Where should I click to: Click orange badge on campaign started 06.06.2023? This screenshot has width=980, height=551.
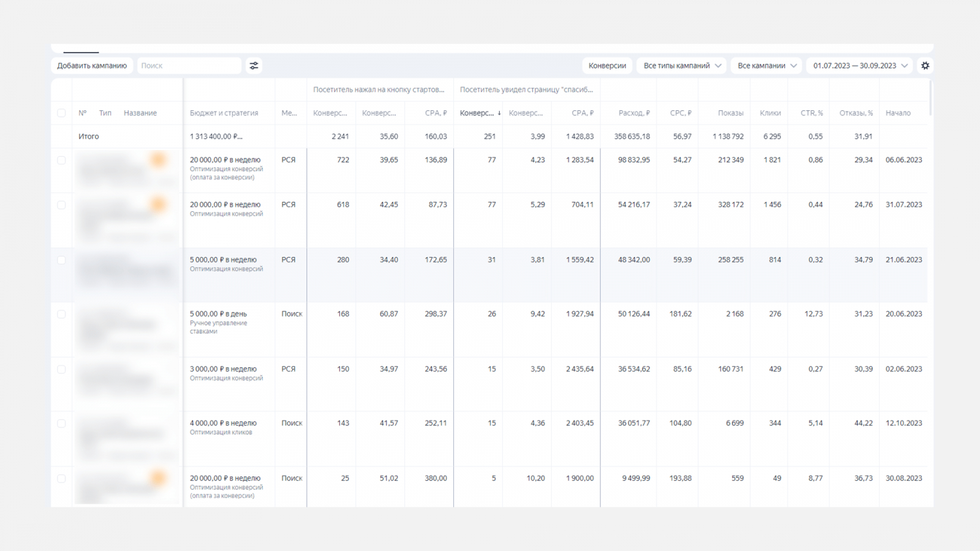coord(159,160)
